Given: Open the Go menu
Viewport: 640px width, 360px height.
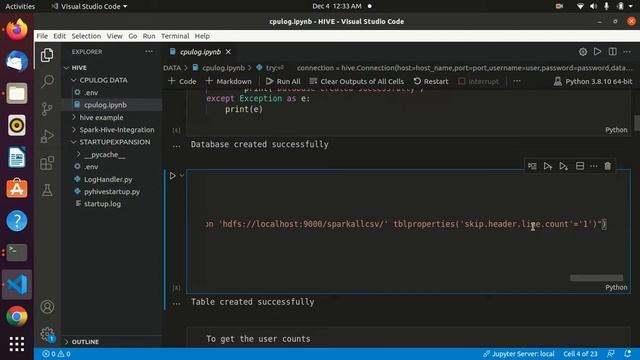Looking at the screenshot, I should tap(133, 36).
